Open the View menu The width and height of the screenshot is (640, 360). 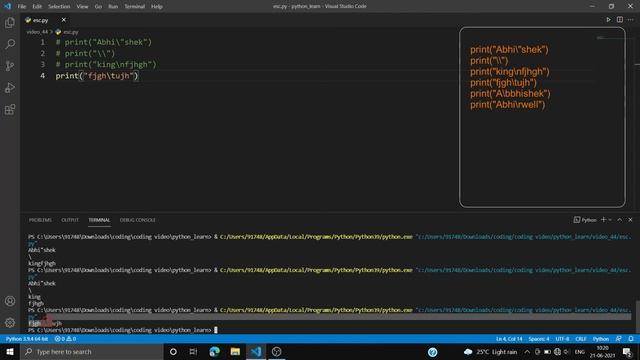(82, 7)
